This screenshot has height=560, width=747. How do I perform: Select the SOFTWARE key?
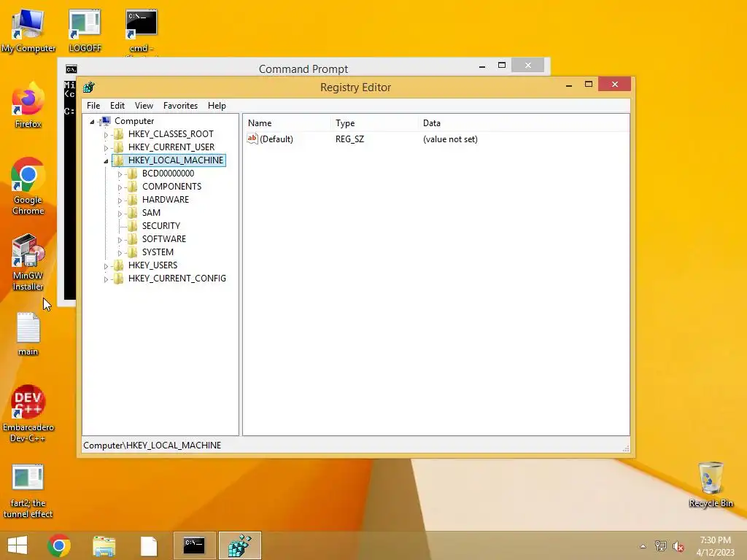pyautogui.click(x=164, y=239)
